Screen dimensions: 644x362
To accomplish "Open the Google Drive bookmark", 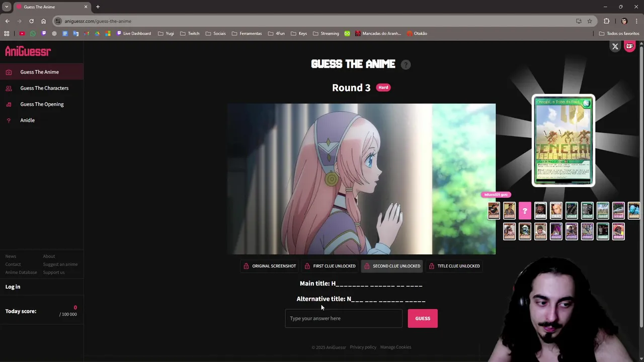I will [x=97, y=34].
